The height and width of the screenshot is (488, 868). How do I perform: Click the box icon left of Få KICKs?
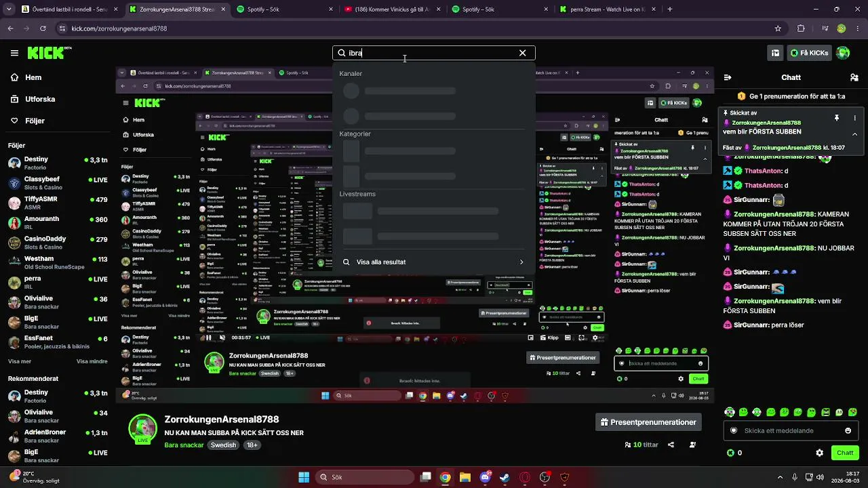pyautogui.click(x=775, y=53)
